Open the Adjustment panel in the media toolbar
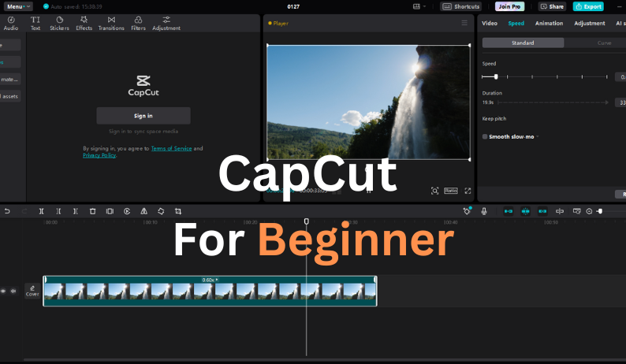626x364 pixels. [166, 23]
